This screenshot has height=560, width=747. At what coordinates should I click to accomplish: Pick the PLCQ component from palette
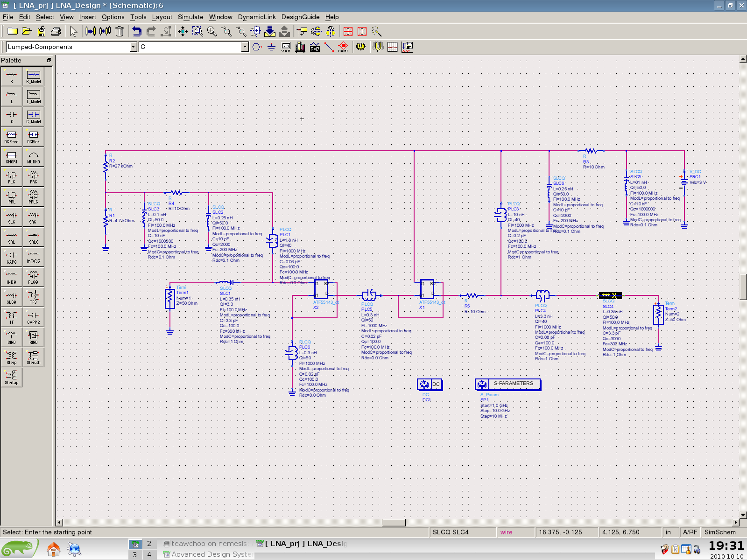tap(33, 277)
